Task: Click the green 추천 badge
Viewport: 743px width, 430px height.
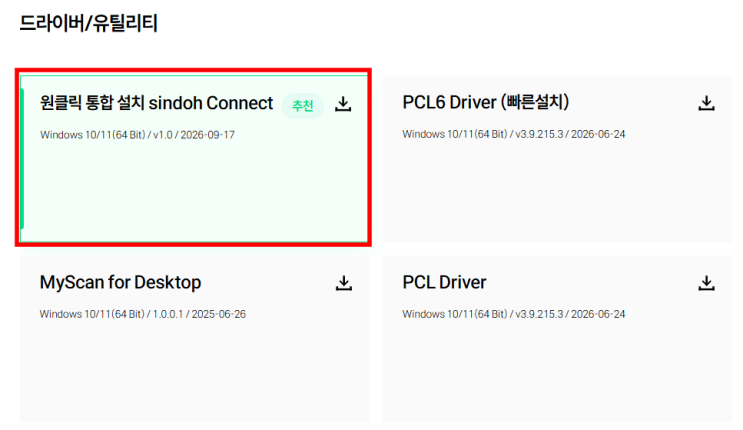Action: tap(303, 105)
